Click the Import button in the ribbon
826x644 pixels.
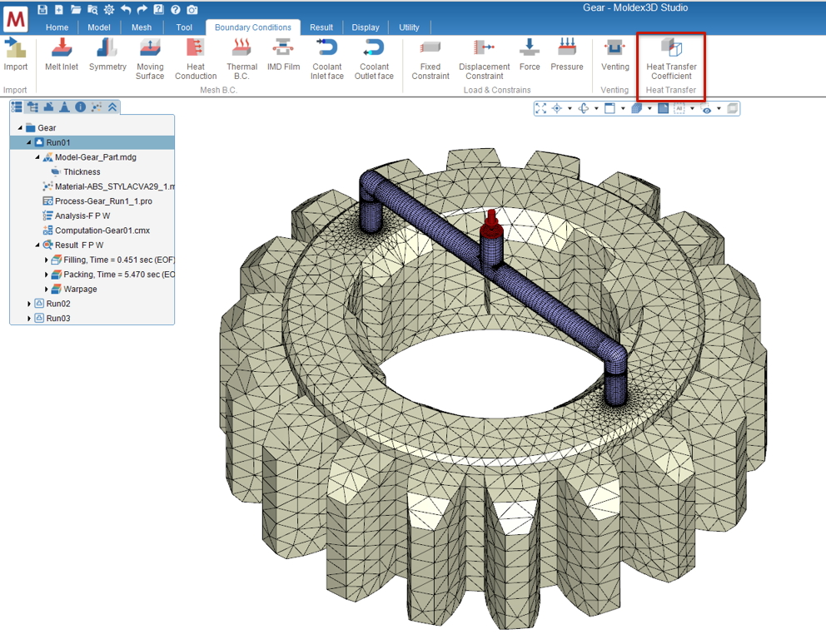(15, 55)
